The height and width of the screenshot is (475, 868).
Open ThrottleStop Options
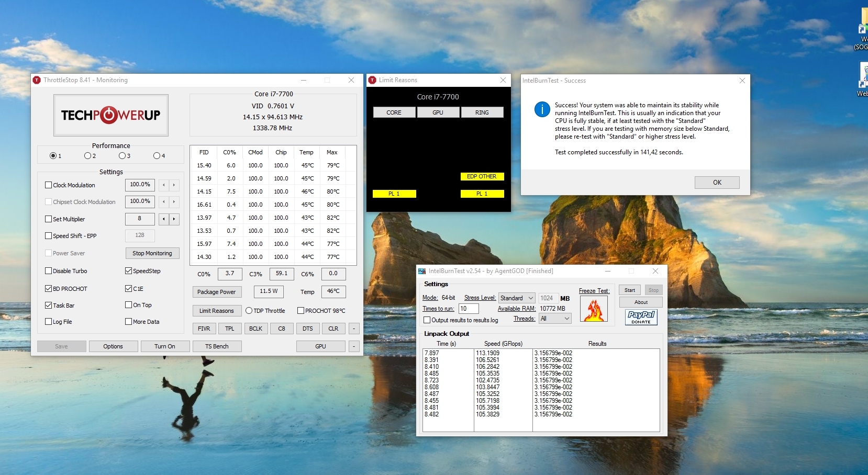pos(113,346)
